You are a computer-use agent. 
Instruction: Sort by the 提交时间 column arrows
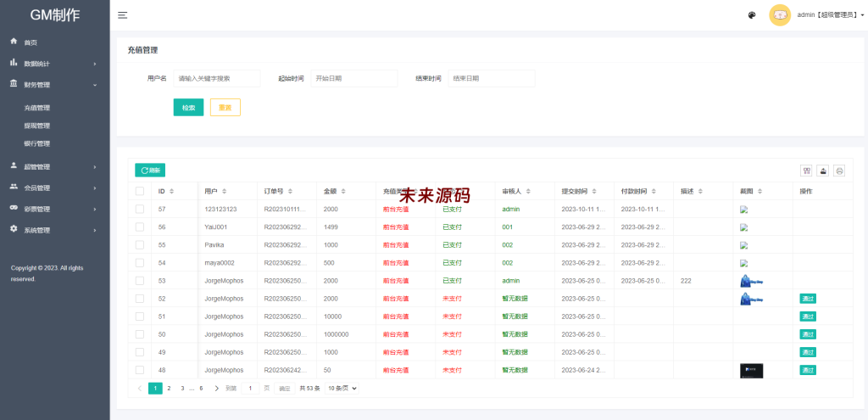tap(594, 191)
